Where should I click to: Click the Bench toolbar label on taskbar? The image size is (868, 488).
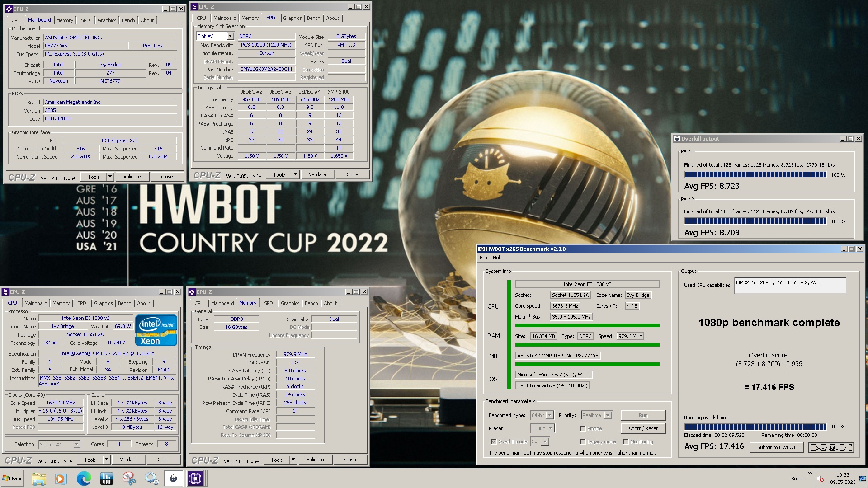(x=797, y=479)
